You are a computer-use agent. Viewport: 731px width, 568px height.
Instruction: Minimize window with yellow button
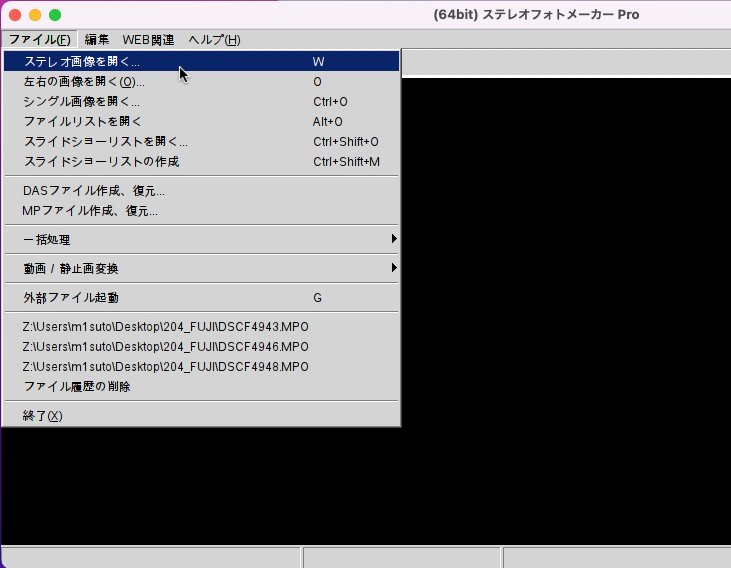pyautogui.click(x=35, y=15)
